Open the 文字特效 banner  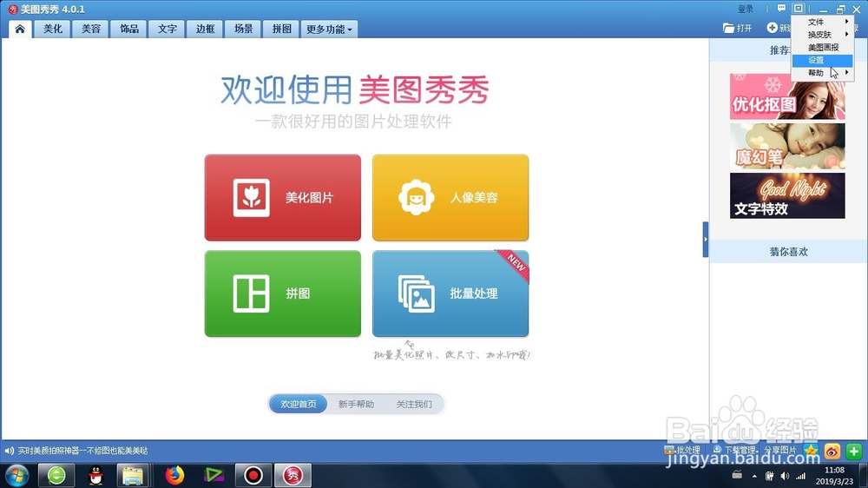click(786, 195)
